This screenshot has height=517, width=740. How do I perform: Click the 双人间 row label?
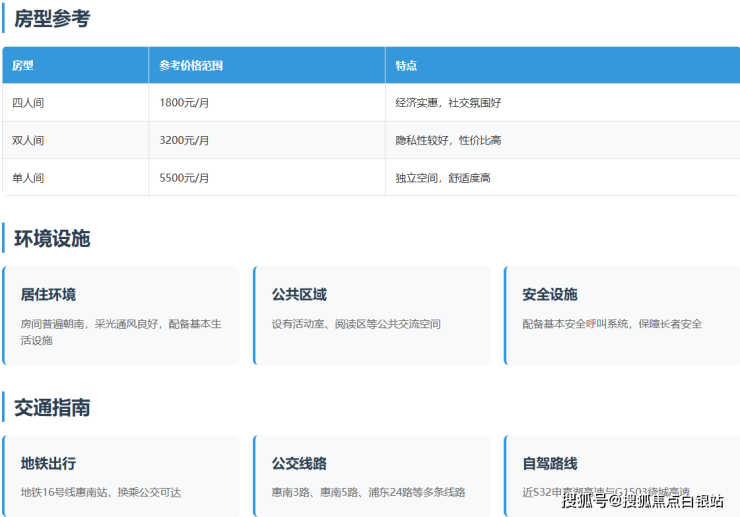28,140
